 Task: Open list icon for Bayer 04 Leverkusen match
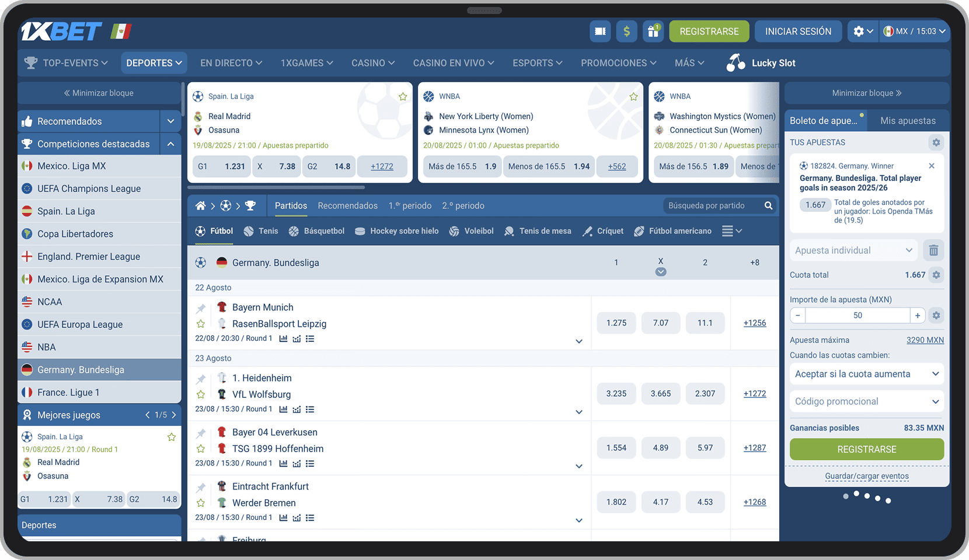point(310,463)
